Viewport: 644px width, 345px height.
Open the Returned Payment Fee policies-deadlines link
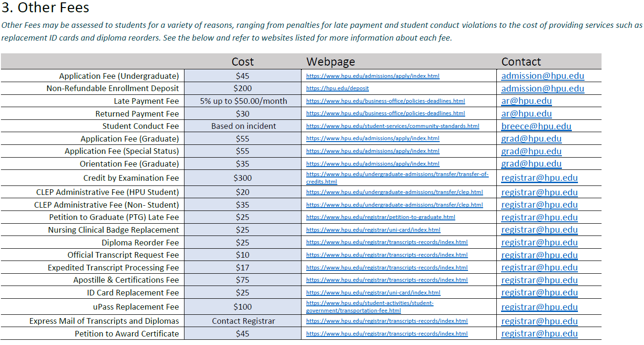tap(385, 114)
